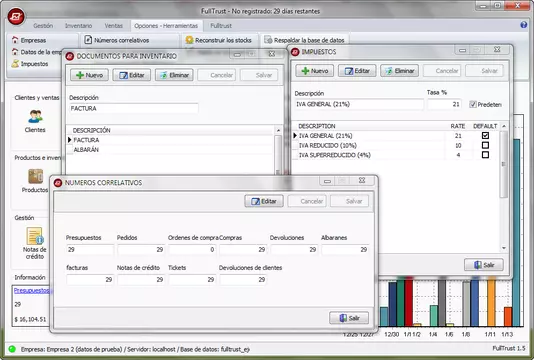Open the Clientes icon in sidebar
Screen dimensions: 534x360
click(x=35, y=117)
